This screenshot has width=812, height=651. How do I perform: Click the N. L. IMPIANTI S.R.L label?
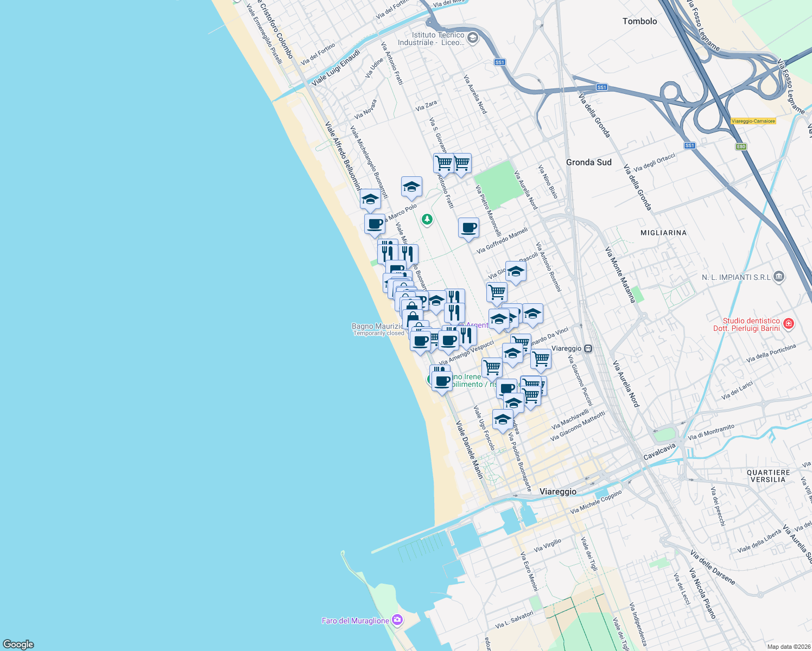(x=736, y=277)
